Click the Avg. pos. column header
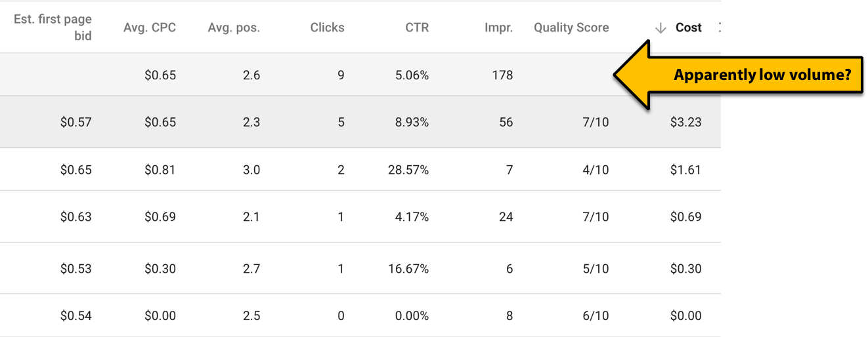The height and width of the screenshot is (337, 868). (x=234, y=28)
